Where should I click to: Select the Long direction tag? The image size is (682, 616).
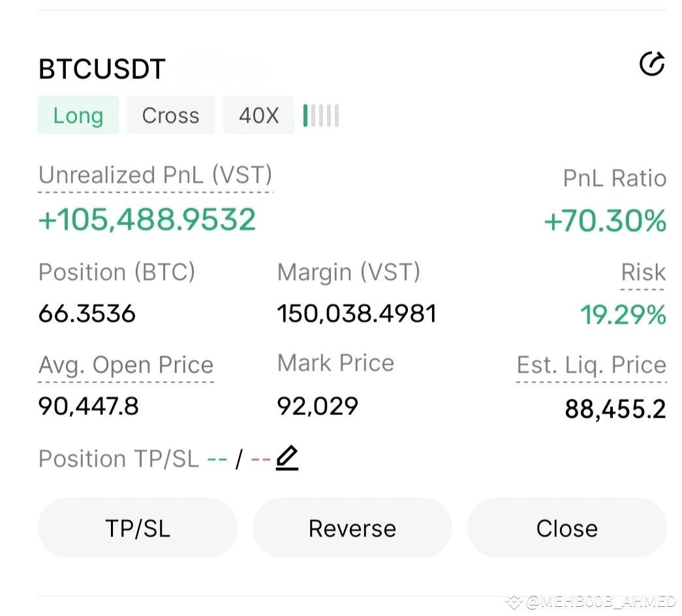point(78,115)
